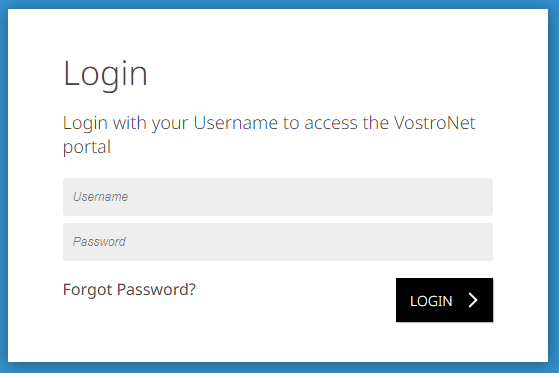The image size is (559, 373).
Task: Click the word portal in the subtitle
Action: pyautogui.click(x=87, y=147)
